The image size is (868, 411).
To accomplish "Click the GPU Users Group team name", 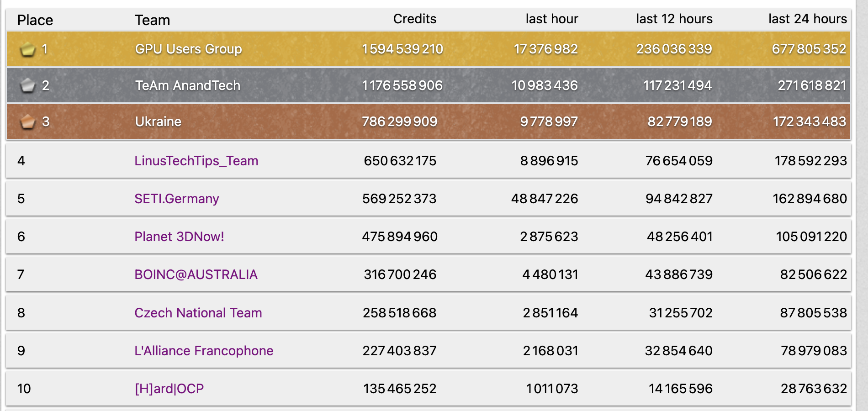I will tap(188, 49).
